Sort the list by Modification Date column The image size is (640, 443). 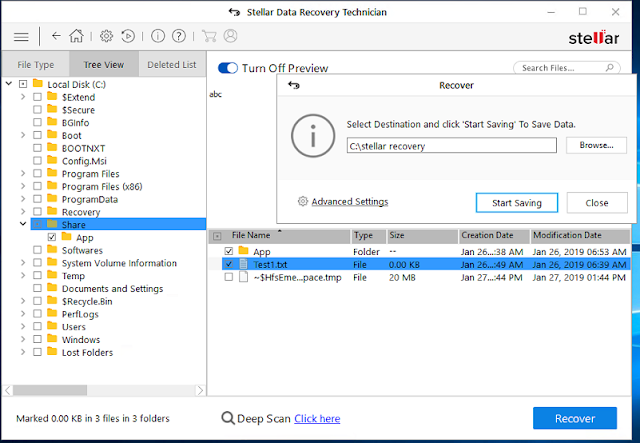click(580, 235)
